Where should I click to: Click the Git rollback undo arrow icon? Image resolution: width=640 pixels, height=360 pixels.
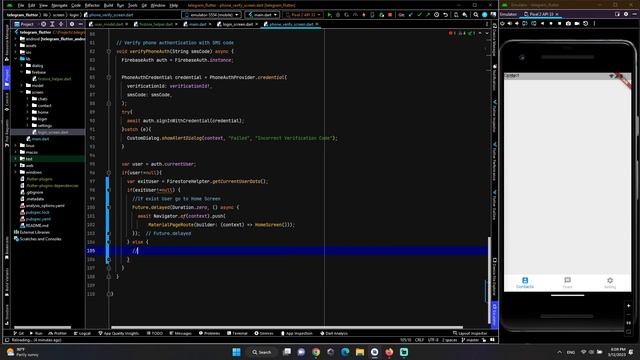pyautogui.click(x=446, y=15)
